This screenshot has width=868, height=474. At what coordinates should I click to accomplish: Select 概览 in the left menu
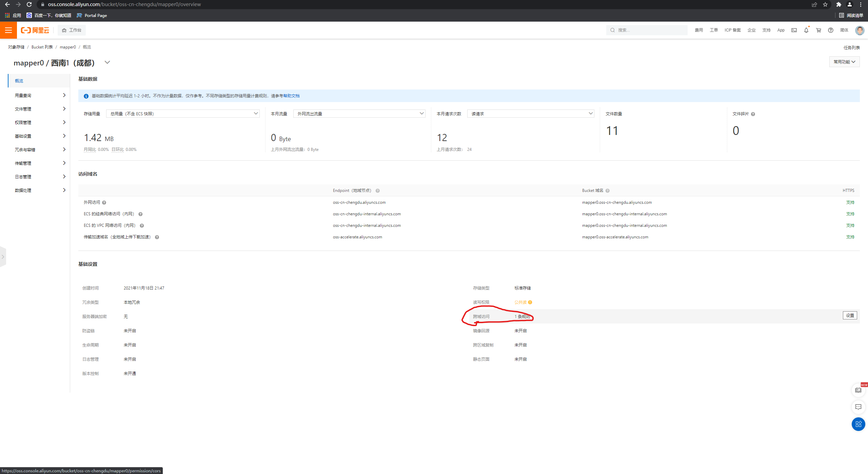point(19,81)
